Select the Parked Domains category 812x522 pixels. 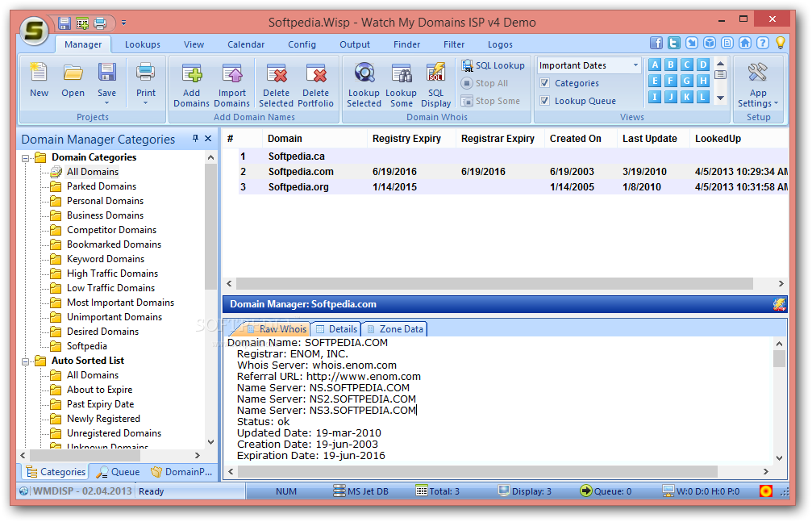point(102,186)
